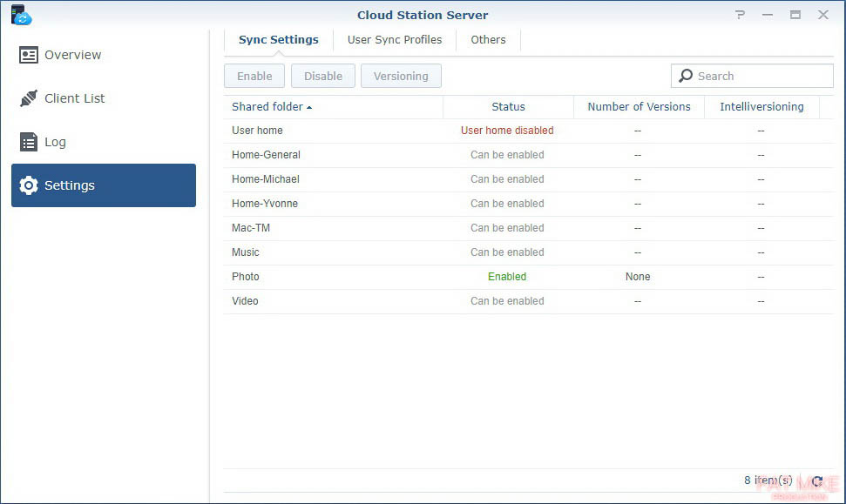Click the Versioning button
The image size is (846, 504).
click(x=401, y=76)
